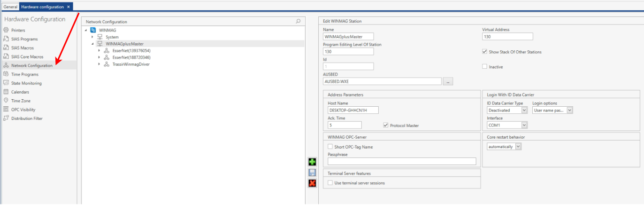Expand the EsserNet(188720346) node

[99, 57]
